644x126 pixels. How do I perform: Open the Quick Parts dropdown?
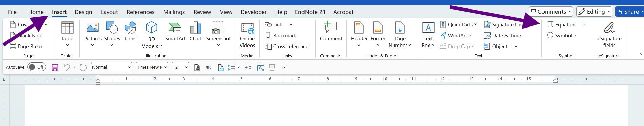459,24
